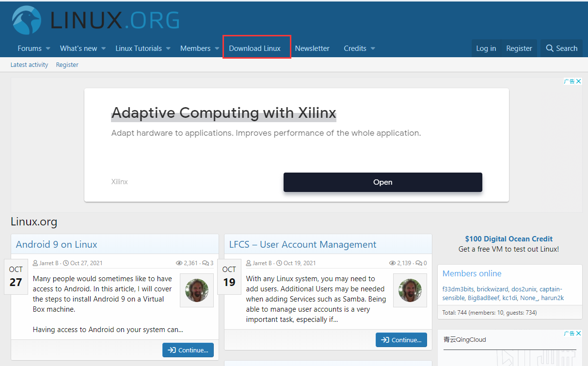Click the Latest activity sub-nav link
588x366 pixels.
pyautogui.click(x=29, y=64)
